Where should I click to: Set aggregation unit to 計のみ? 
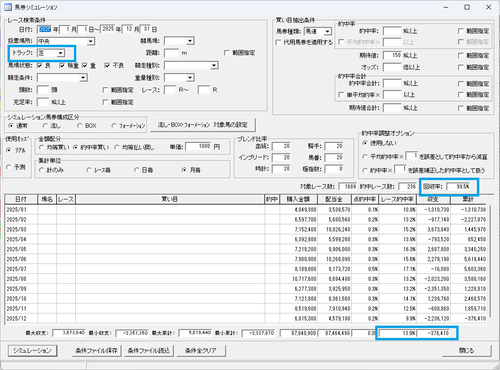pos(41,170)
